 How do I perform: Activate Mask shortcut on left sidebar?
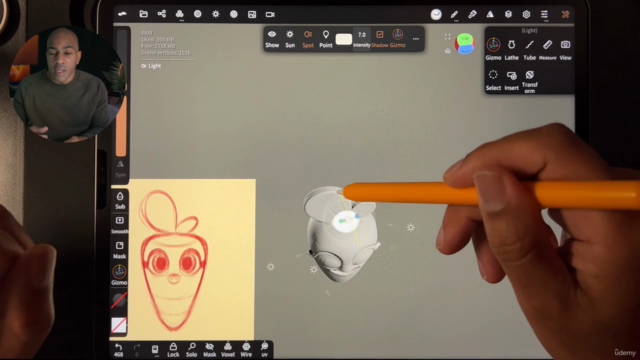pos(120,250)
